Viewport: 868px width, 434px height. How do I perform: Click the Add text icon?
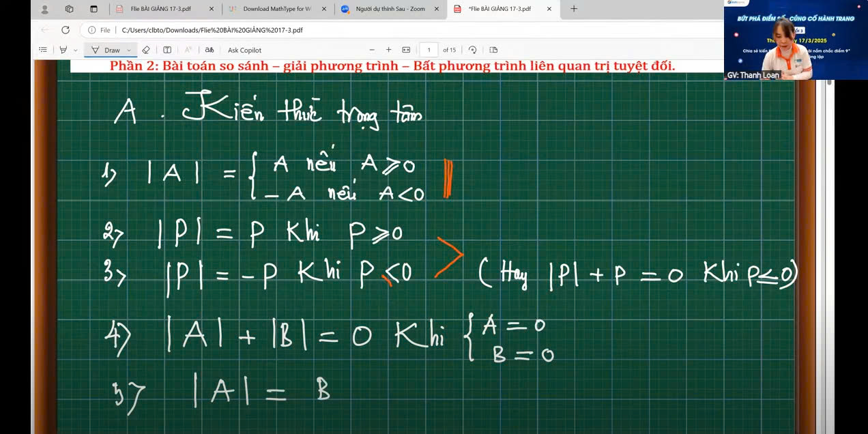pyautogui.click(x=167, y=50)
